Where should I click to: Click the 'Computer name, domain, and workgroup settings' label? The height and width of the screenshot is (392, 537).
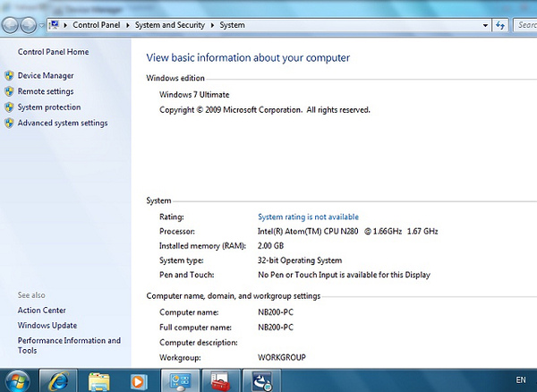pos(234,296)
